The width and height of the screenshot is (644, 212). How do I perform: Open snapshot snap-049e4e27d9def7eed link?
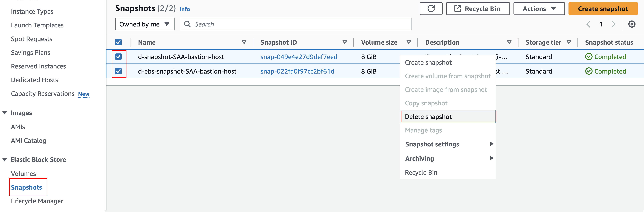coord(298,57)
